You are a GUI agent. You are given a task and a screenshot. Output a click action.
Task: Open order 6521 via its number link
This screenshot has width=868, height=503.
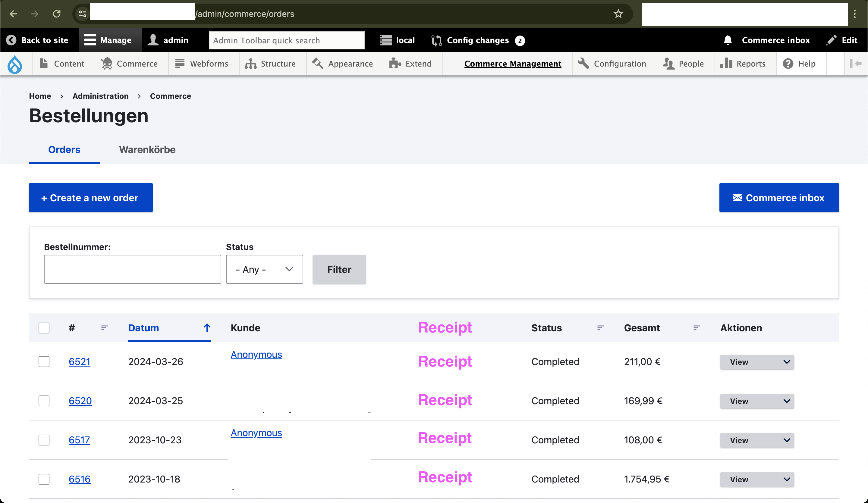point(80,361)
